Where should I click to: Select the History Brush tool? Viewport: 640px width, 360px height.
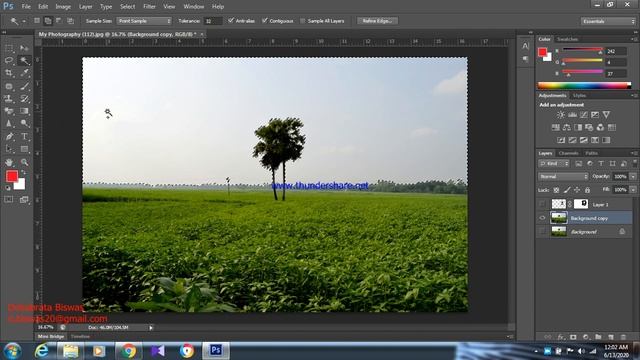pos(24,98)
